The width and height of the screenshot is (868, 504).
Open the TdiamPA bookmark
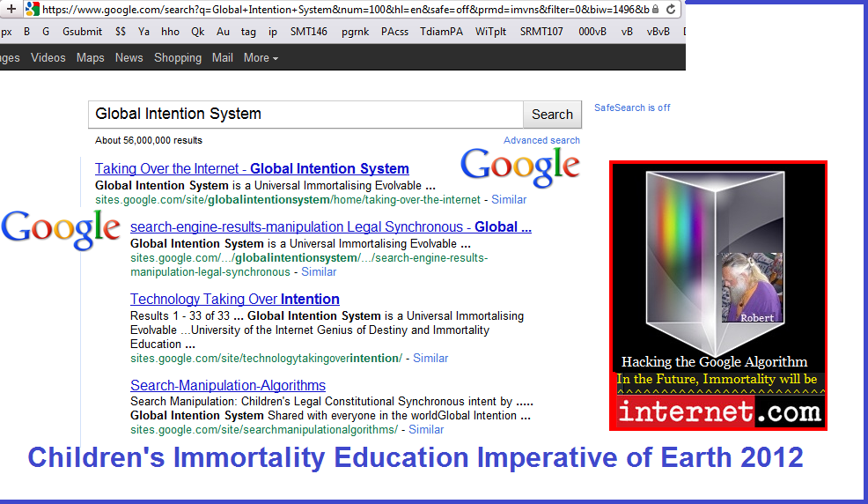coord(441,32)
